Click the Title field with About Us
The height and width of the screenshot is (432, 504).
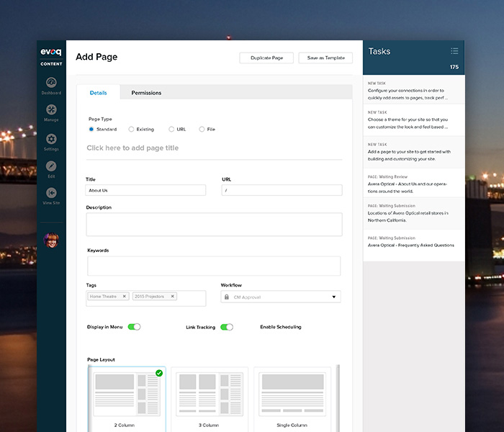[145, 190]
